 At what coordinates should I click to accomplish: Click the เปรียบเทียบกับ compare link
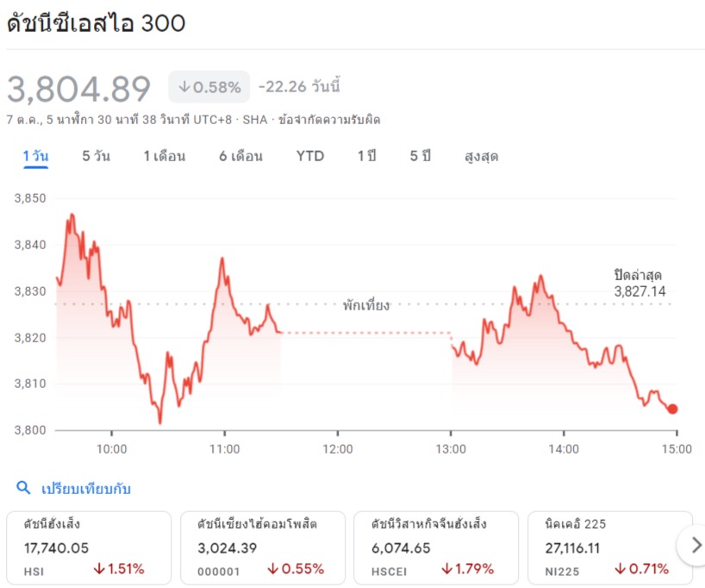click(86, 489)
